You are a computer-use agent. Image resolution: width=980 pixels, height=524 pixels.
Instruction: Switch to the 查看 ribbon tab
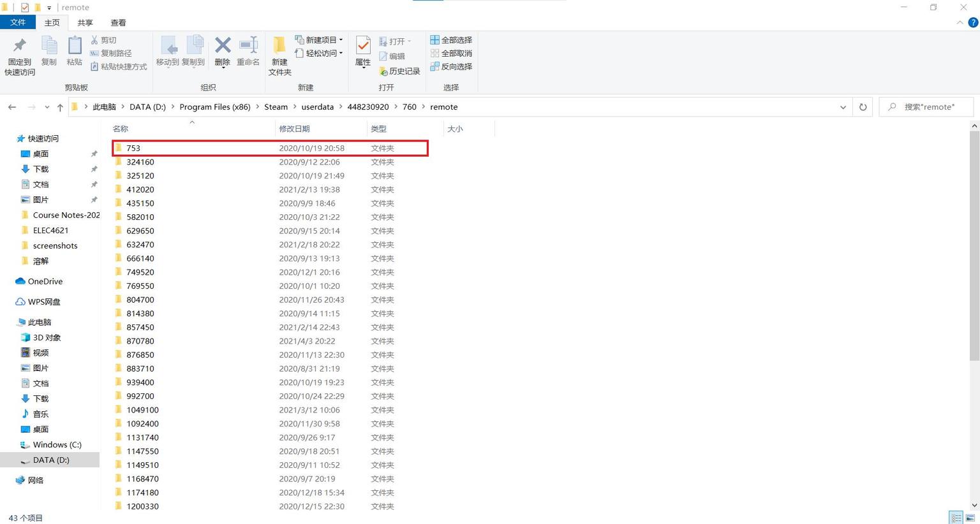(x=118, y=22)
